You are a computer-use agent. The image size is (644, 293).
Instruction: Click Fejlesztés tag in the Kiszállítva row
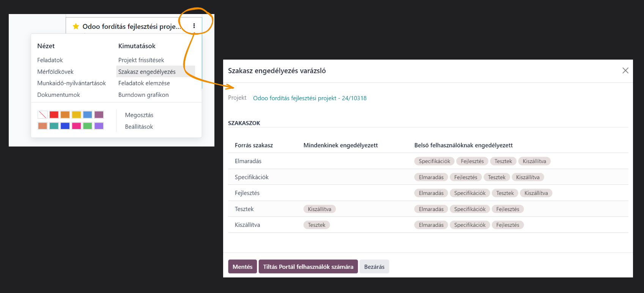pyautogui.click(x=508, y=225)
